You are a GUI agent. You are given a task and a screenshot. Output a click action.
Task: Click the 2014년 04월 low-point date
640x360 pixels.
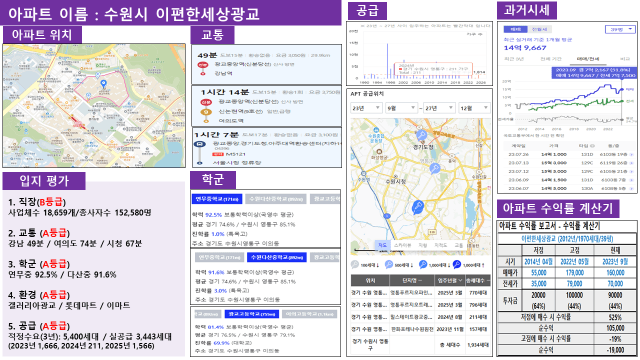[x=538, y=262]
